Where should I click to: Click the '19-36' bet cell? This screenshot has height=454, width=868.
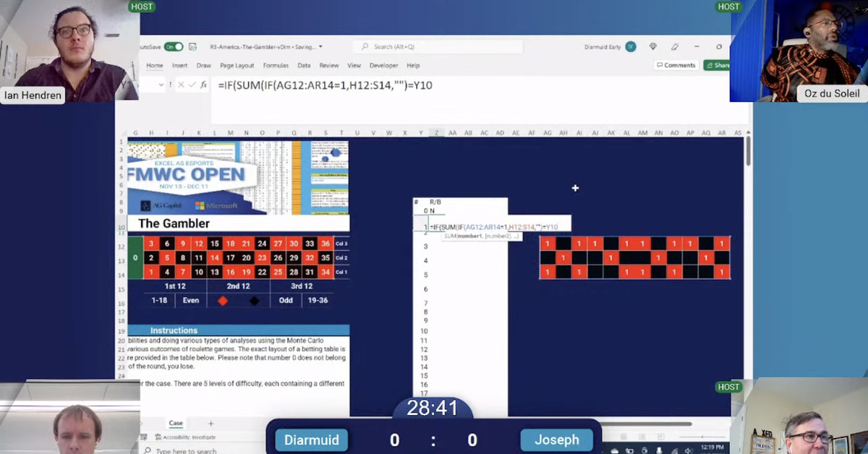coord(318,300)
